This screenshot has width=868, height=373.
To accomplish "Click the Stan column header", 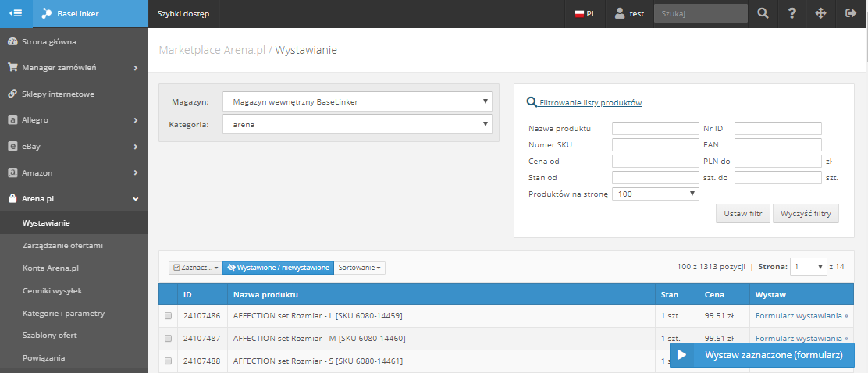I will point(677,294).
